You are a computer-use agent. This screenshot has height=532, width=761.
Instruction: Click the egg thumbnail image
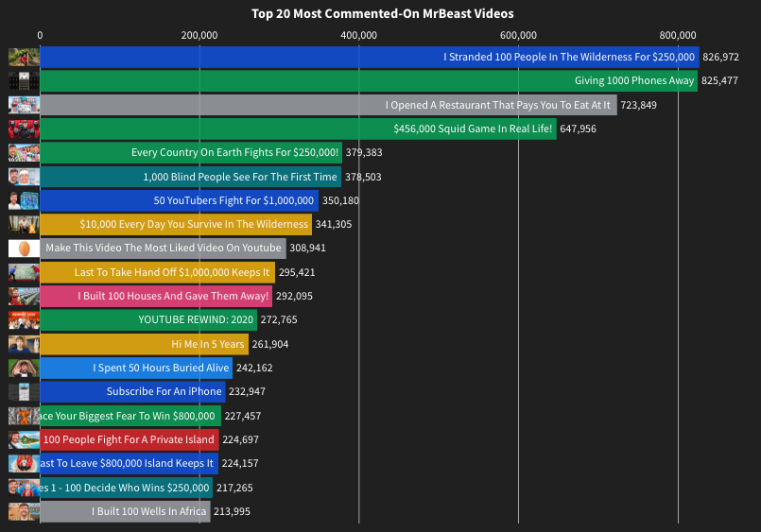coord(24,249)
